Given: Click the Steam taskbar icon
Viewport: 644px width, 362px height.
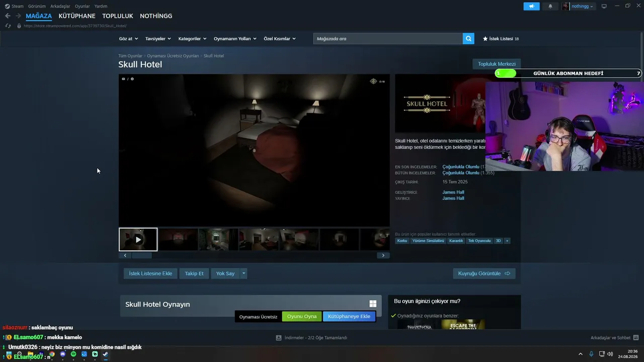Looking at the screenshot, I should tap(105, 354).
